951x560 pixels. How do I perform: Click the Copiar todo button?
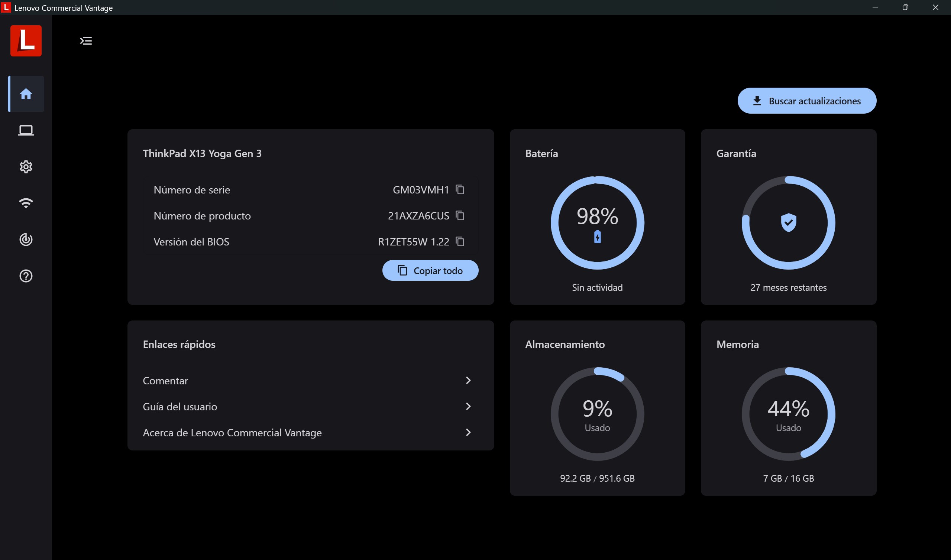click(430, 271)
